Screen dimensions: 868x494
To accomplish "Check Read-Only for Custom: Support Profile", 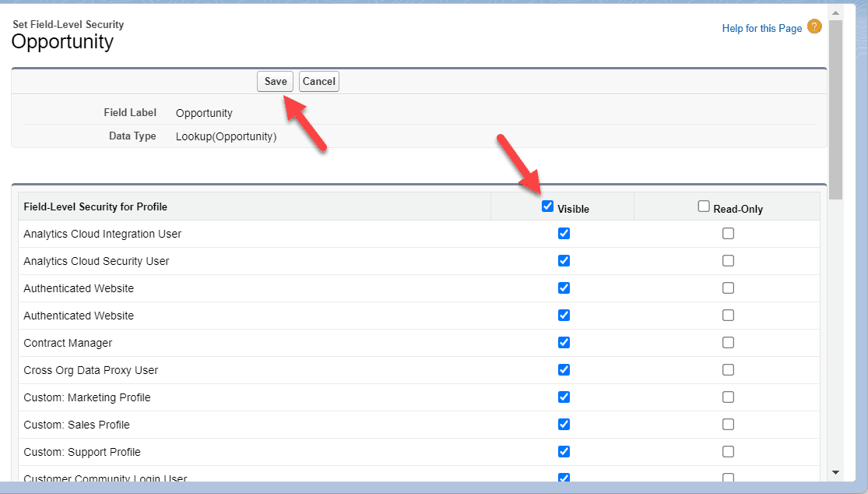I will pos(728,451).
